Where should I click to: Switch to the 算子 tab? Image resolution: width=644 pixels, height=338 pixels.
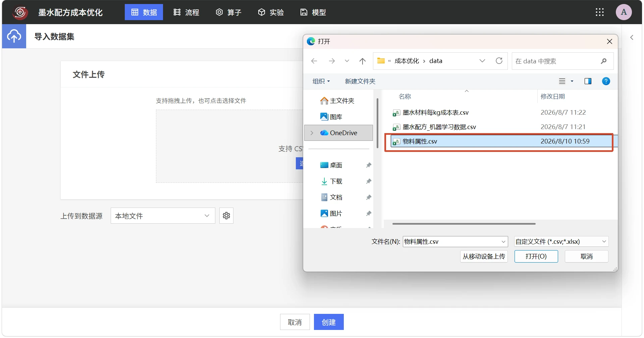228,12
